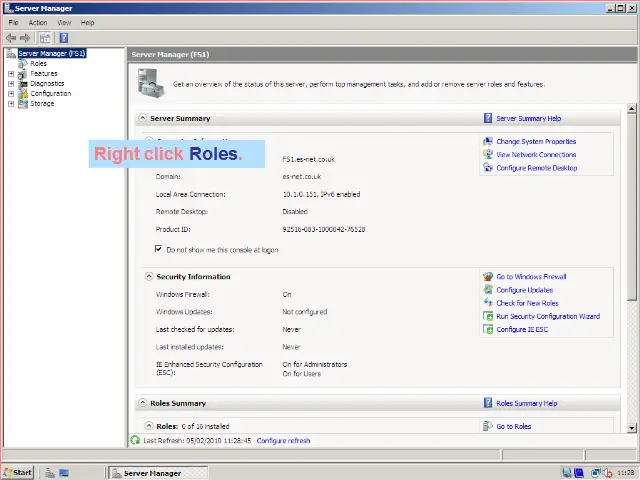This screenshot has width=640, height=480.
Task: Select the Roles tree item
Action: pos(38,64)
